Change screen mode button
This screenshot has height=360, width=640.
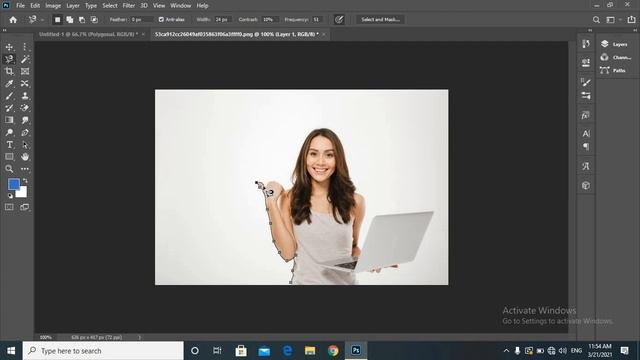point(25,207)
